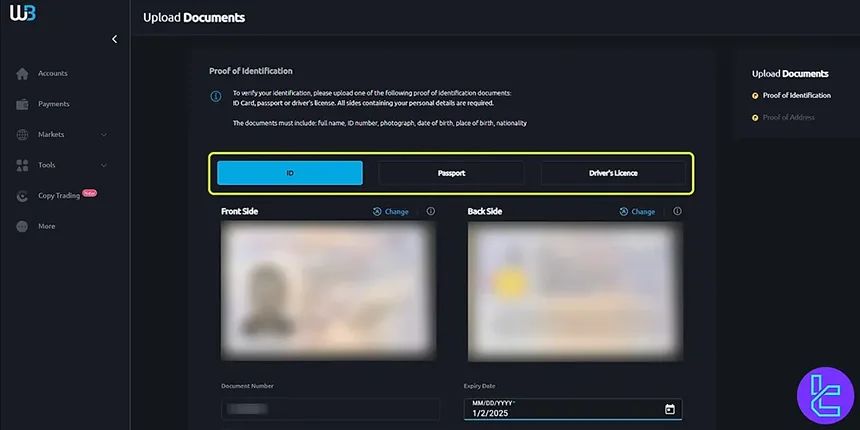Expand the Tools menu chevron
Screen dimensions: 860x430
[x=104, y=165]
